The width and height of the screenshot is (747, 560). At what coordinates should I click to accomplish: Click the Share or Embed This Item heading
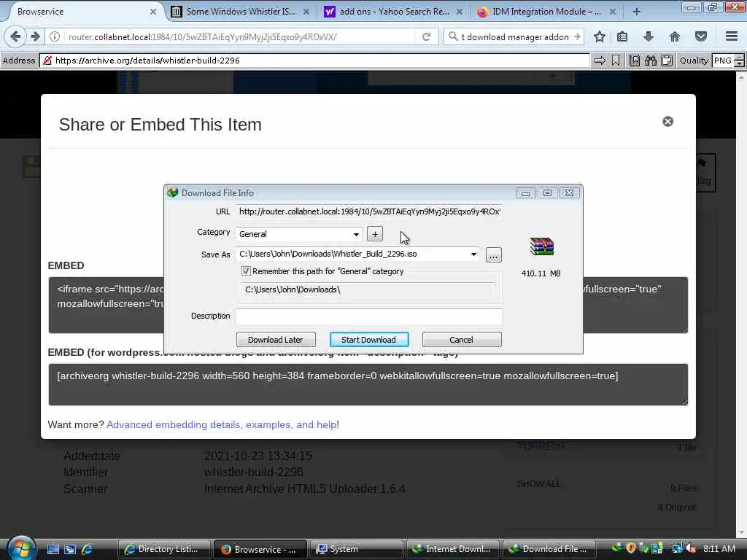(160, 124)
